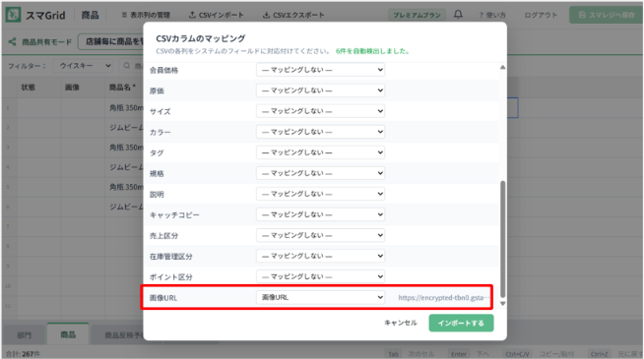Open mapping dropdown for ポイント区分
The width and height of the screenshot is (644, 359).
pos(320,276)
